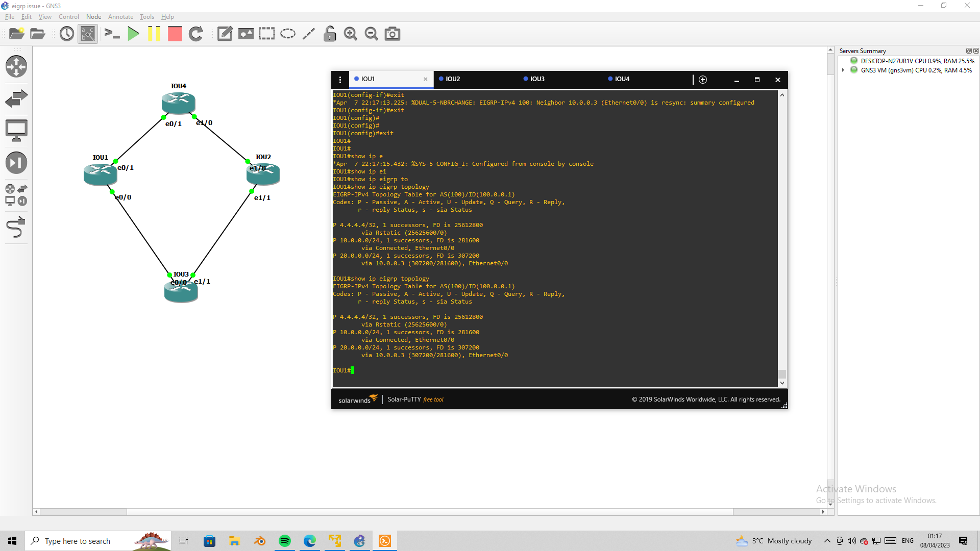Toggle interface labels visibility on the topology
Viewport: 980px width, 551px height.
tap(87, 34)
